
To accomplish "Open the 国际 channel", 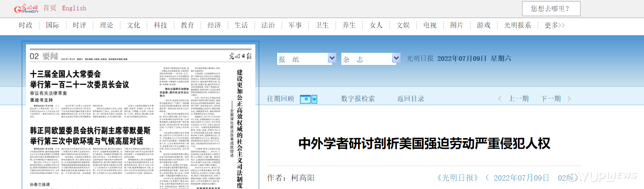I will pos(53,25).
